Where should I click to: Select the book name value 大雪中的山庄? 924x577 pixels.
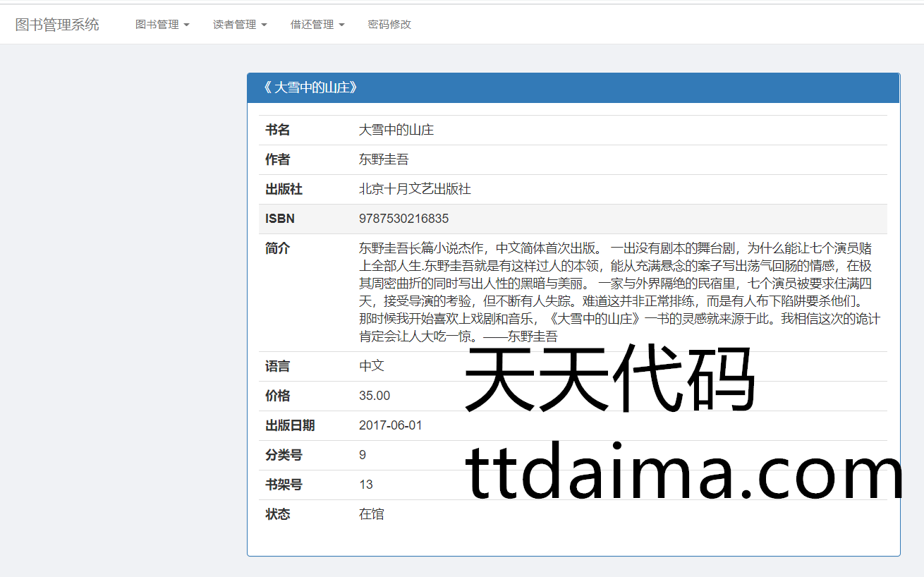point(396,130)
